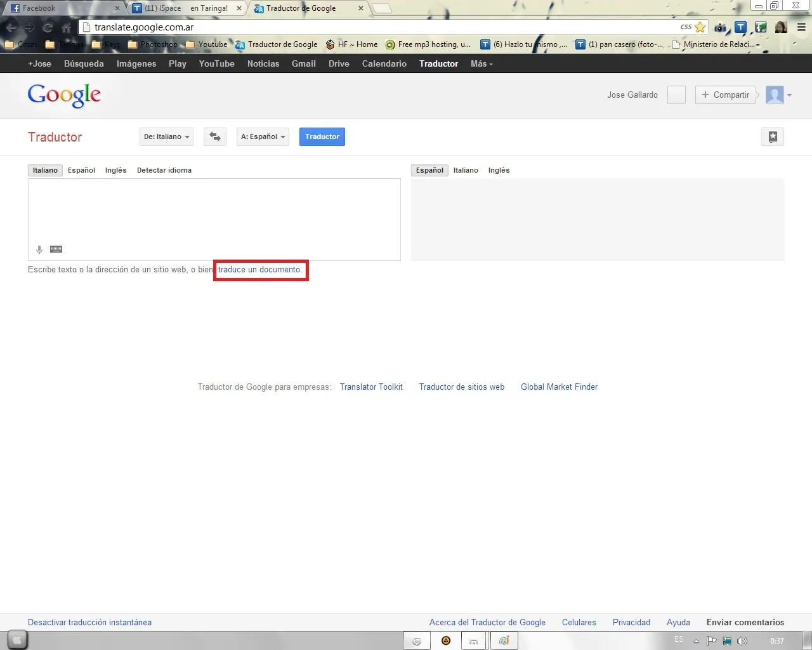Click Enviar comentarios in the footer
This screenshot has width=812, height=650.
coord(745,623)
